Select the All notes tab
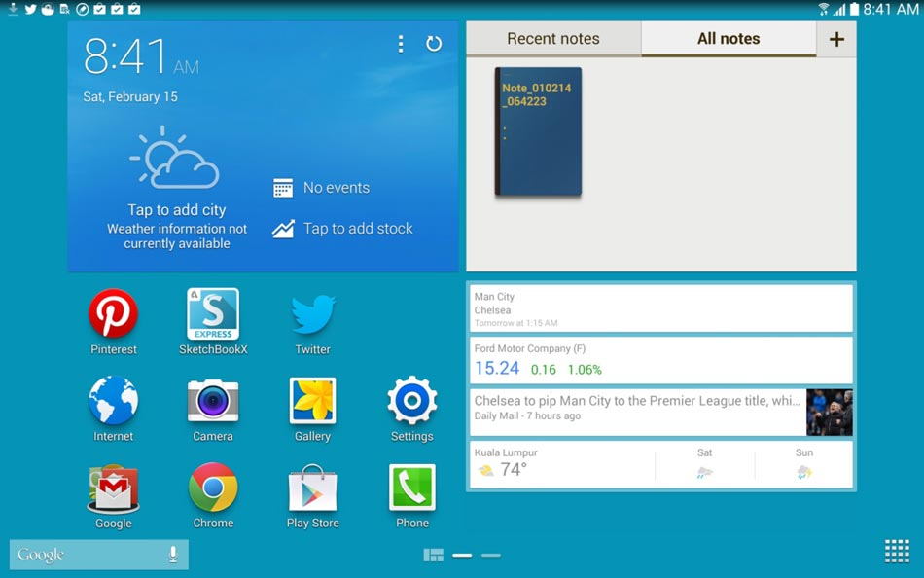Viewport: 924px width, 578px height. coord(729,39)
